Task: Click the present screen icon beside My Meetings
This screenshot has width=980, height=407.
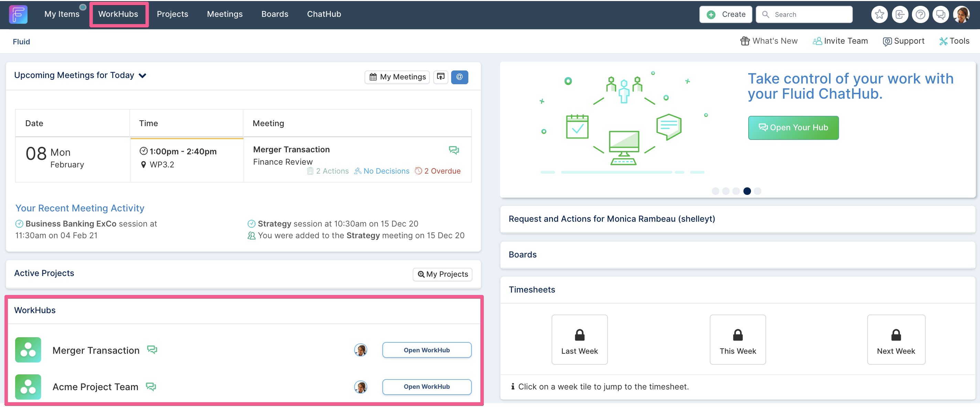Action: (x=440, y=77)
